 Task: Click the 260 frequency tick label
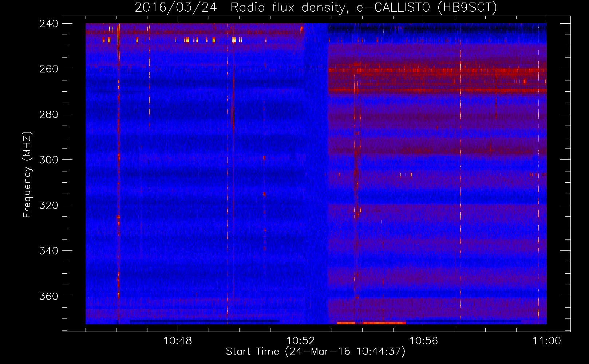49,69
